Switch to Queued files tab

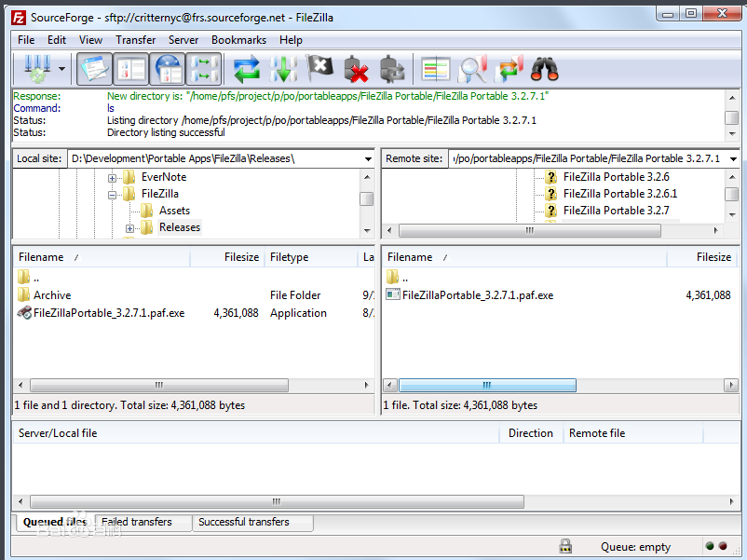tap(55, 522)
